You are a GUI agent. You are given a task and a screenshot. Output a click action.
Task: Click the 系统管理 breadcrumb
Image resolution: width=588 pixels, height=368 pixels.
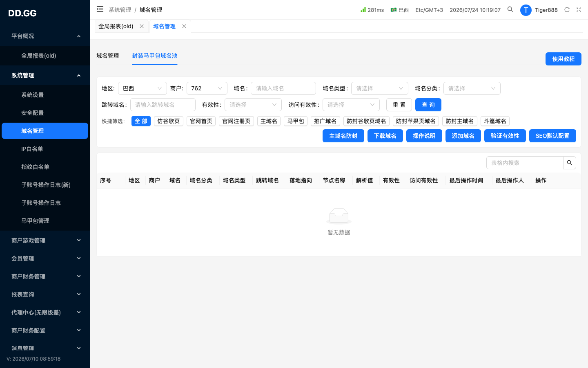point(120,10)
